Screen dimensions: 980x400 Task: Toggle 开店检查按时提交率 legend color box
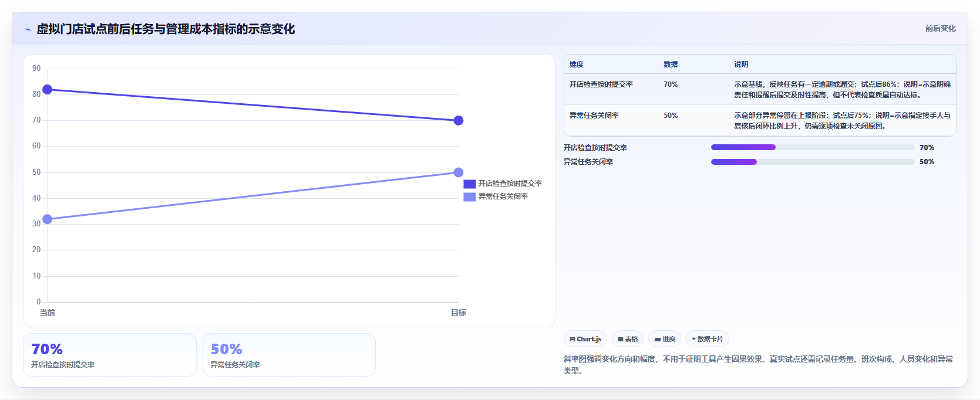coord(469,184)
